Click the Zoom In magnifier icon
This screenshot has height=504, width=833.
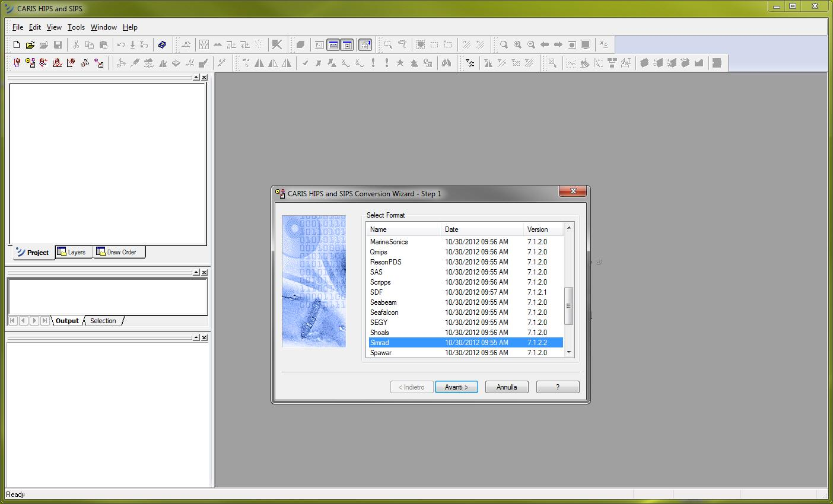coord(517,44)
